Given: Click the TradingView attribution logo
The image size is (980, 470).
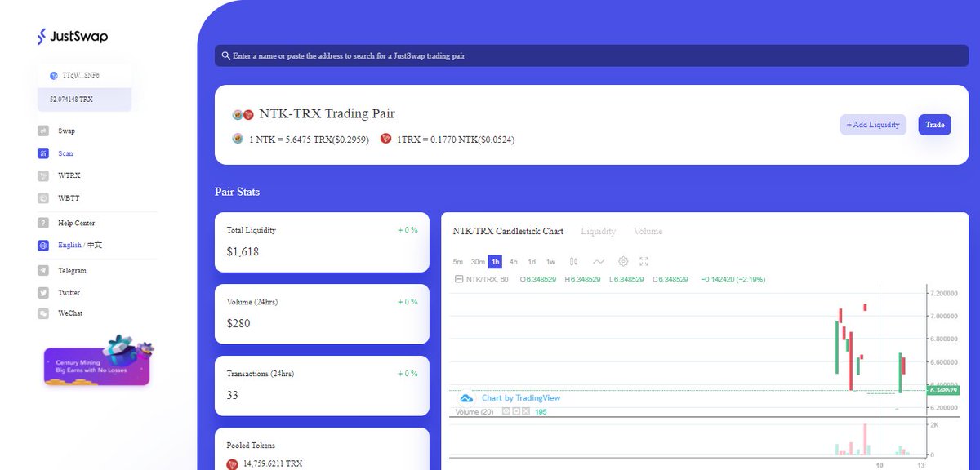Looking at the screenshot, I should point(465,397).
